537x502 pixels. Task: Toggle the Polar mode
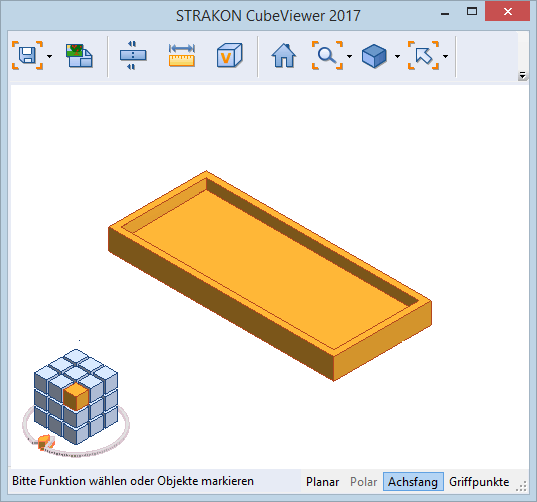click(x=363, y=482)
